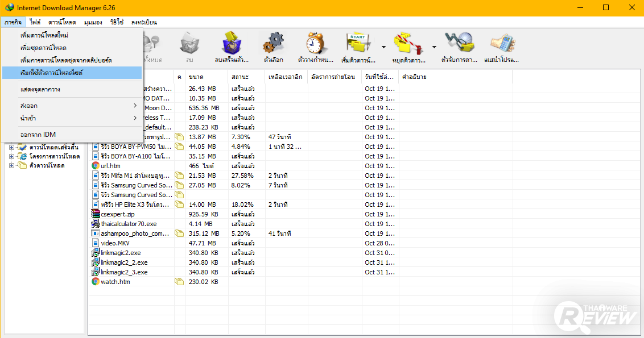Click queue folder icon in HP Elite X3 row

coord(179,205)
